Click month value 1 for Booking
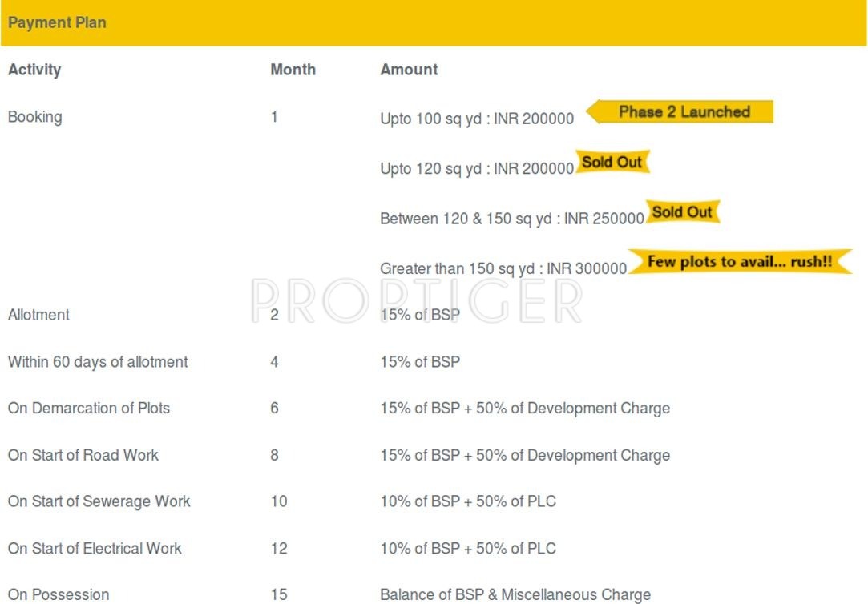 pyautogui.click(x=274, y=117)
